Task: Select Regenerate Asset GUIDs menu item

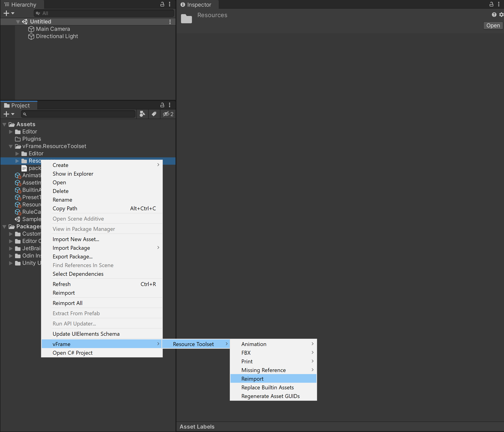Action: (x=271, y=396)
